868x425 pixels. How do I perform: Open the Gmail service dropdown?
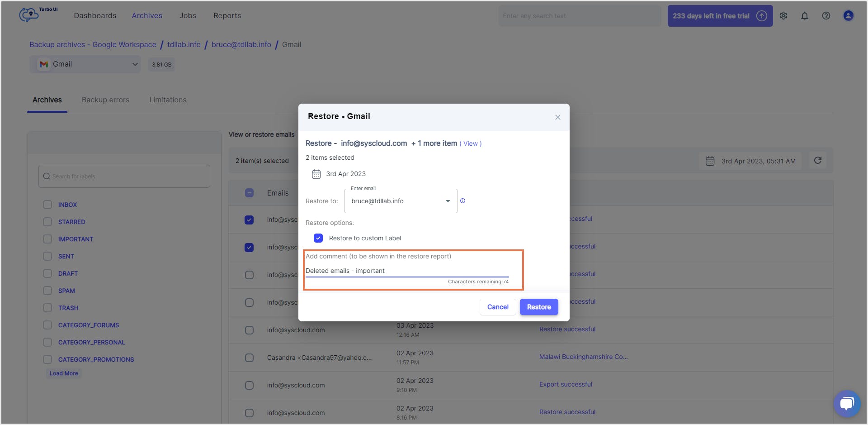click(85, 64)
